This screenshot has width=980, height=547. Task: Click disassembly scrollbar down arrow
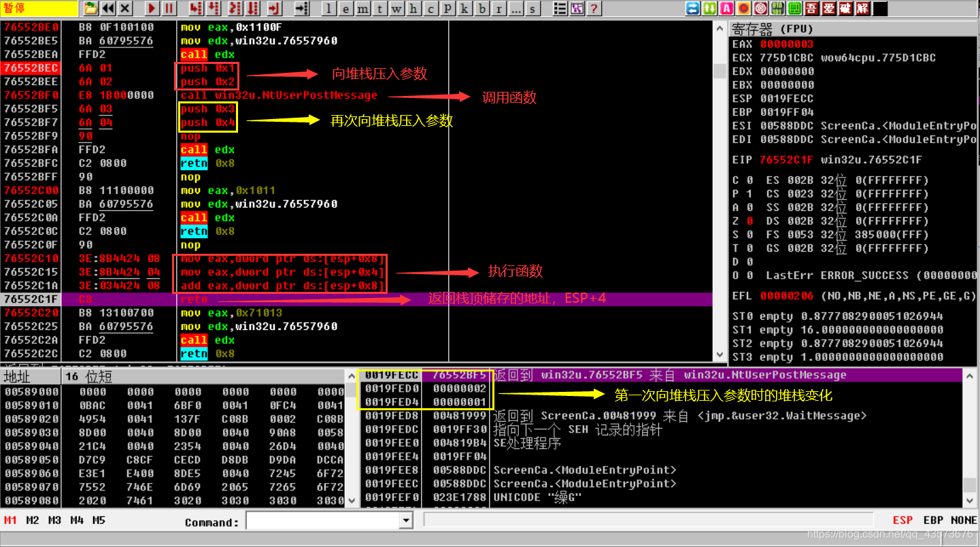coord(720,354)
